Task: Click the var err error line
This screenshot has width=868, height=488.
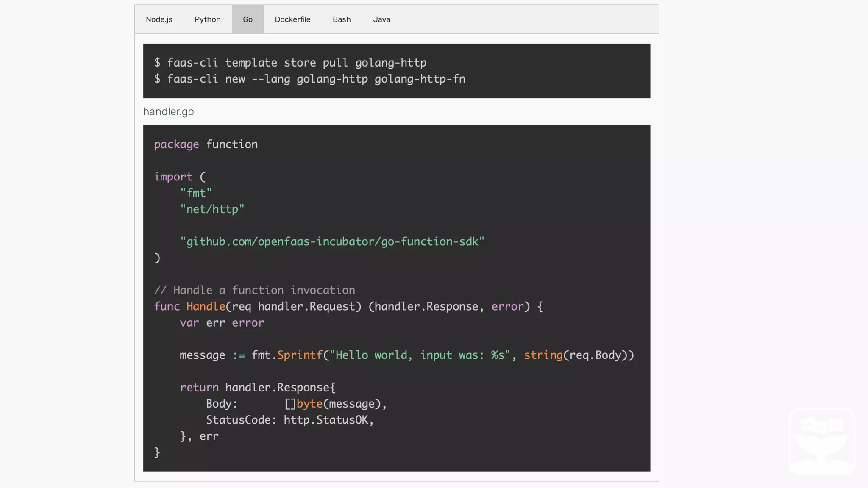Action: point(222,323)
